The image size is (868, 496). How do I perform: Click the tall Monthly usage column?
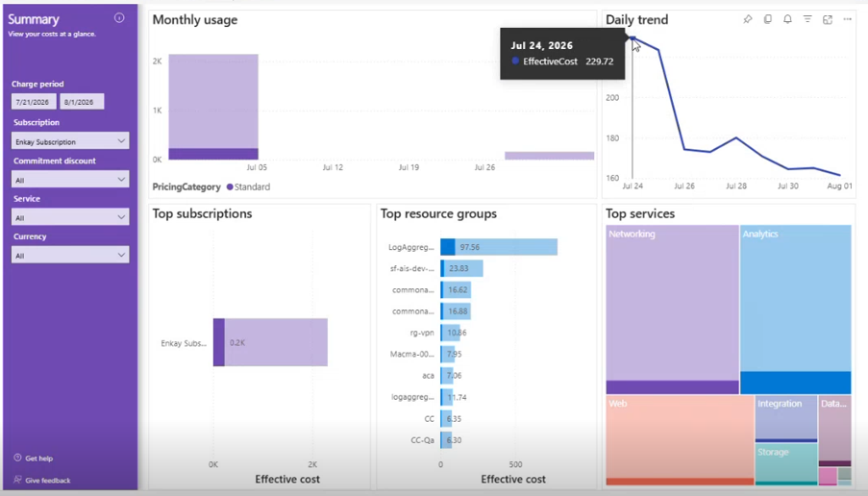point(213,107)
